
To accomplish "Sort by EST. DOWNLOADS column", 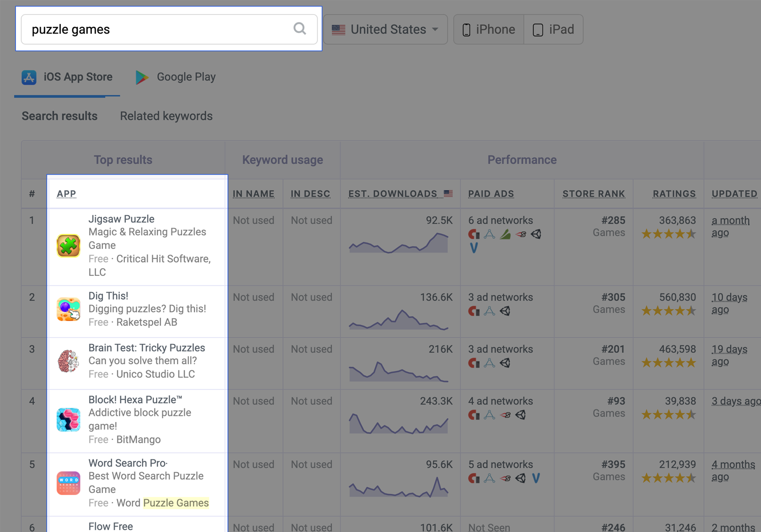I will 393,194.
